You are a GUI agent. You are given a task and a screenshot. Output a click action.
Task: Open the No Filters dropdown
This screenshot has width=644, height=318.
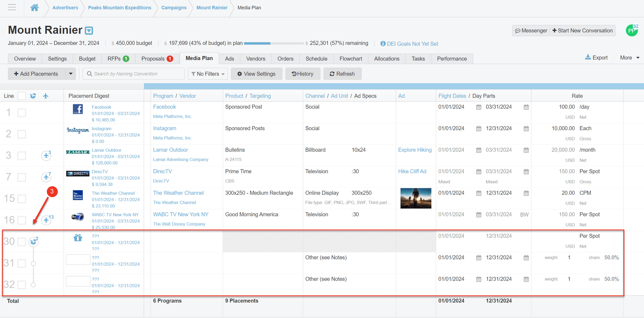tap(208, 74)
